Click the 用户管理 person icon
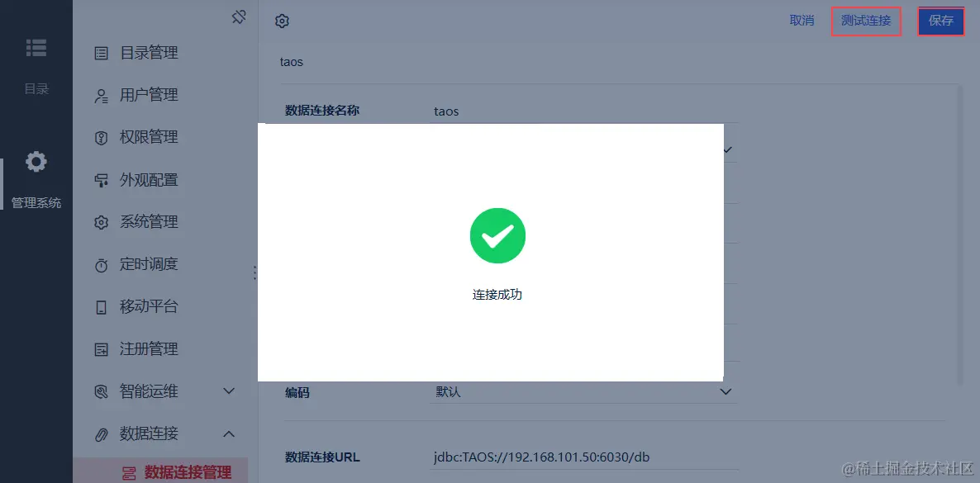Viewport: 980px width, 483px height. coord(101,96)
